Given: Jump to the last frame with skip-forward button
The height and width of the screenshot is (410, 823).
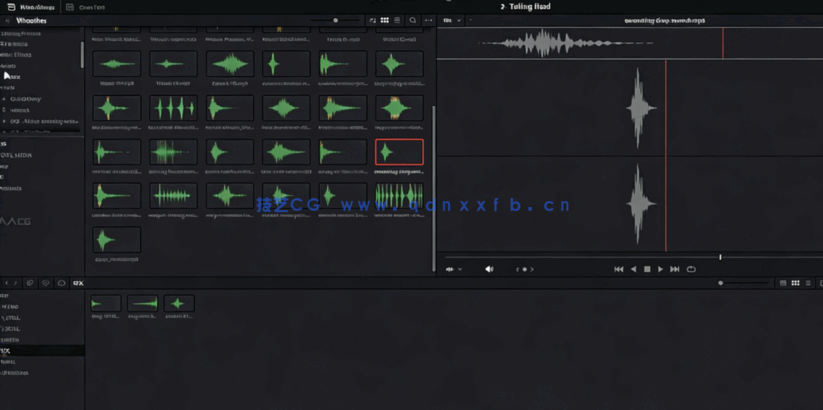Looking at the screenshot, I should 675,269.
